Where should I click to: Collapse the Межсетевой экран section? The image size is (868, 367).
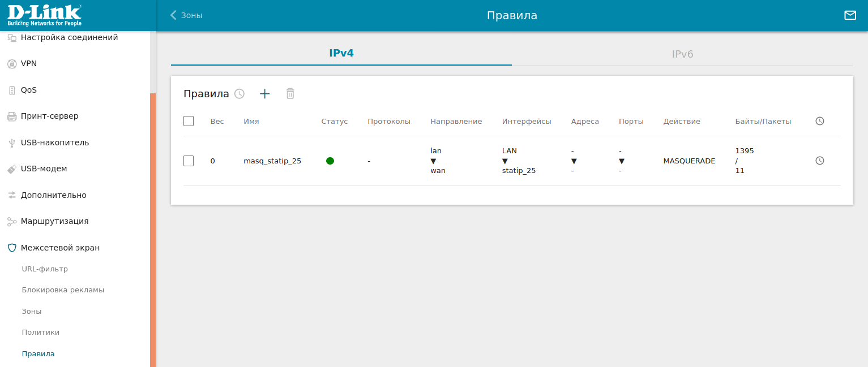click(60, 248)
